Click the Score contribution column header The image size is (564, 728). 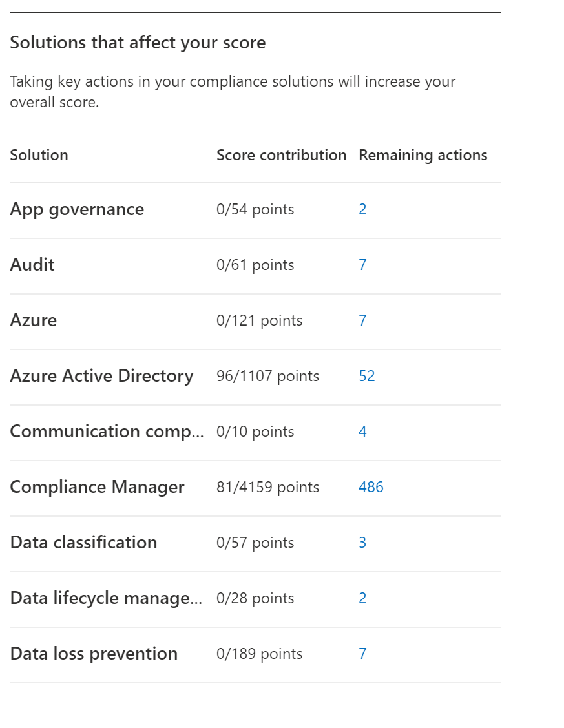point(281,155)
